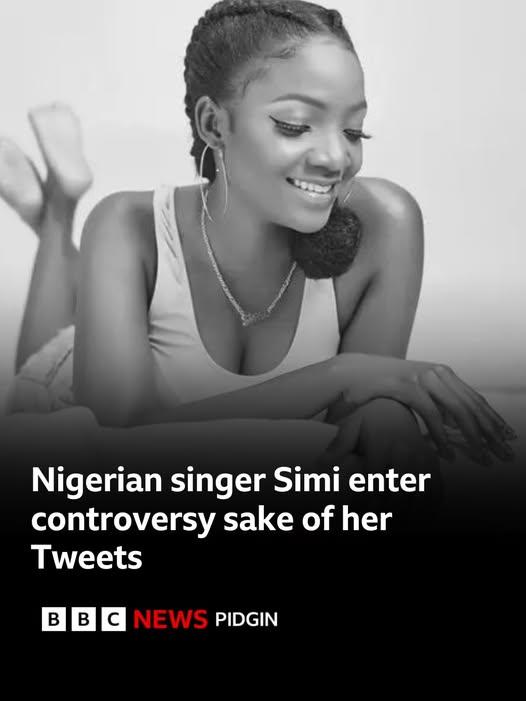
Task: Open the black-and-white photo of the singer
Action: tap(263, 224)
